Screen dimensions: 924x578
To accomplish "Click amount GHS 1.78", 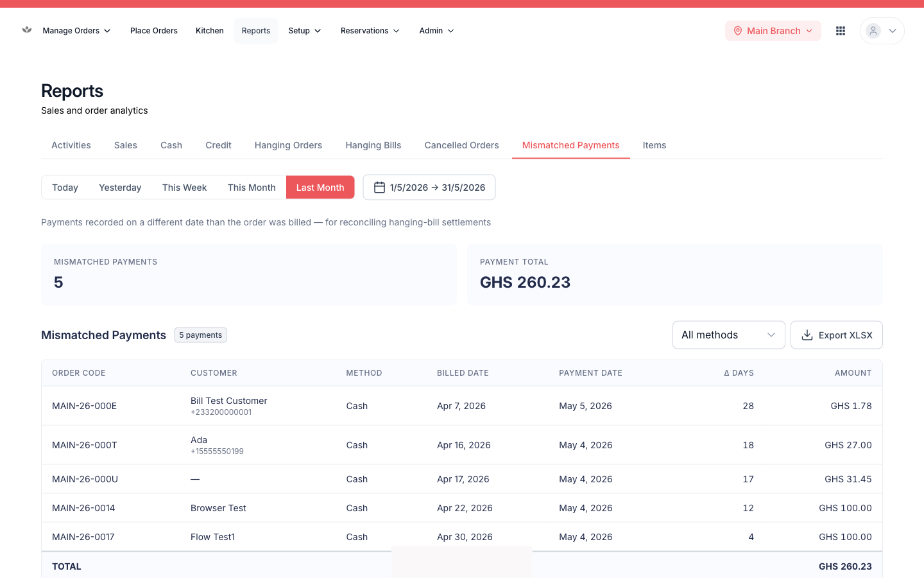I will 851,406.
